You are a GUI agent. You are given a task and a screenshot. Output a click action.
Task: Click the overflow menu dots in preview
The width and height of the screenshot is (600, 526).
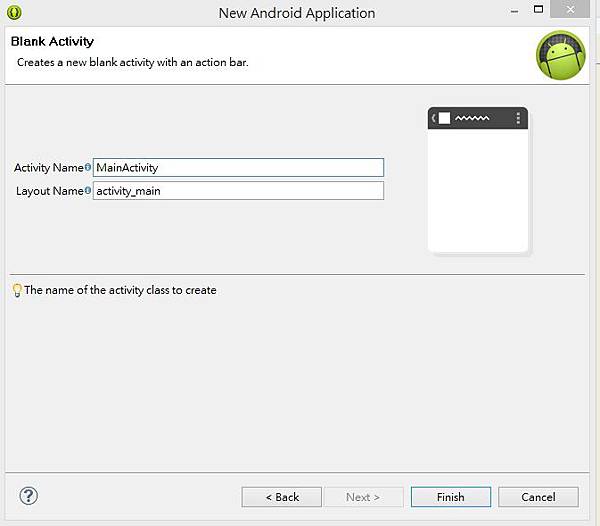pyautogui.click(x=518, y=118)
